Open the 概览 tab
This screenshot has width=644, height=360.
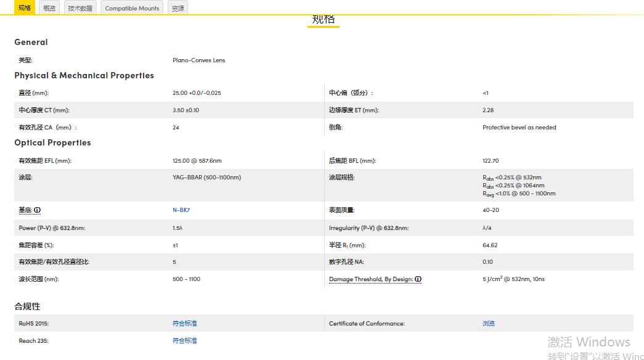(49, 8)
